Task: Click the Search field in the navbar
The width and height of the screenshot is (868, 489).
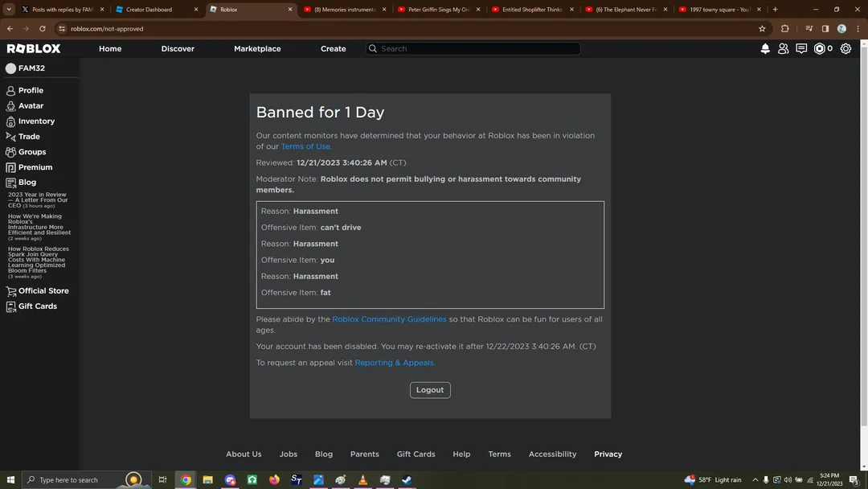Action: [473, 48]
